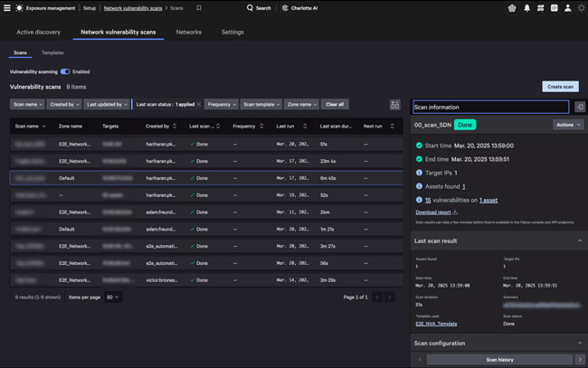Click the Download report link
Screen dimensions: 588x368
click(x=432, y=212)
